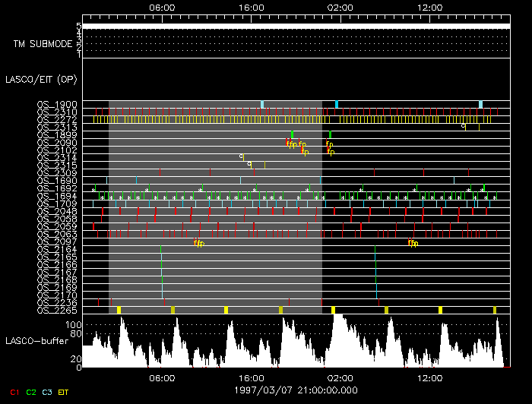The width and height of the screenshot is (532, 404).
Task: Click the first cyan block in OS_1900 row
Action: (x=262, y=104)
